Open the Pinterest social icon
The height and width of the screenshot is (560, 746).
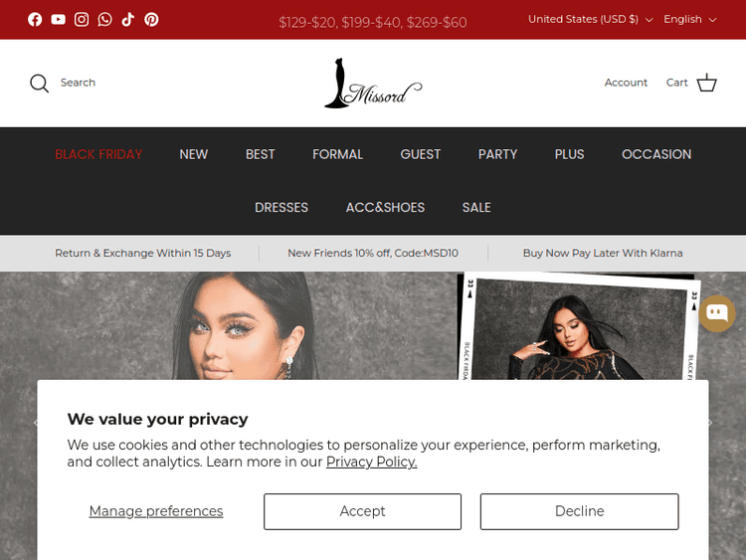click(x=151, y=20)
